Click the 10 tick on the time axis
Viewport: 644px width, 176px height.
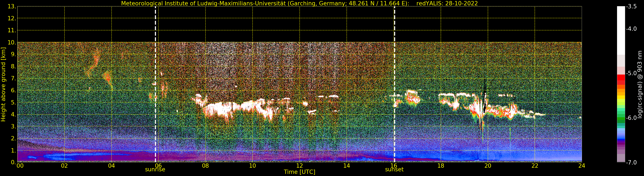pos(252,166)
